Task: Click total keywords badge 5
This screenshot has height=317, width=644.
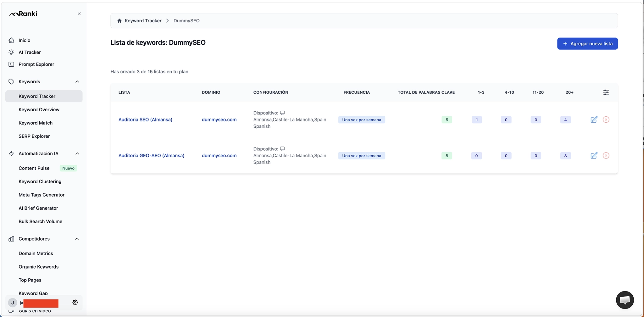Action: pyautogui.click(x=447, y=120)
